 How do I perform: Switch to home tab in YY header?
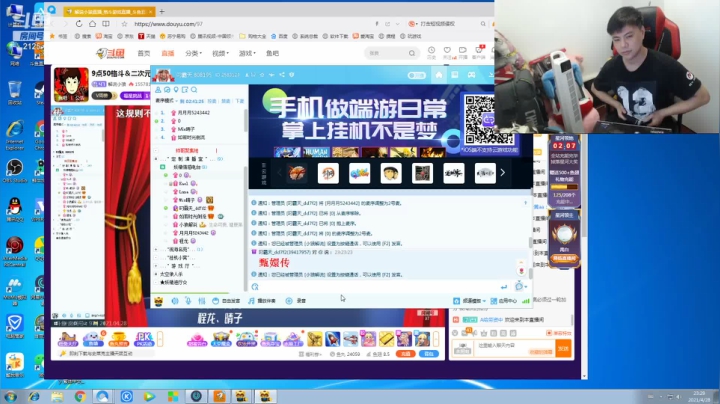(439, 75)
